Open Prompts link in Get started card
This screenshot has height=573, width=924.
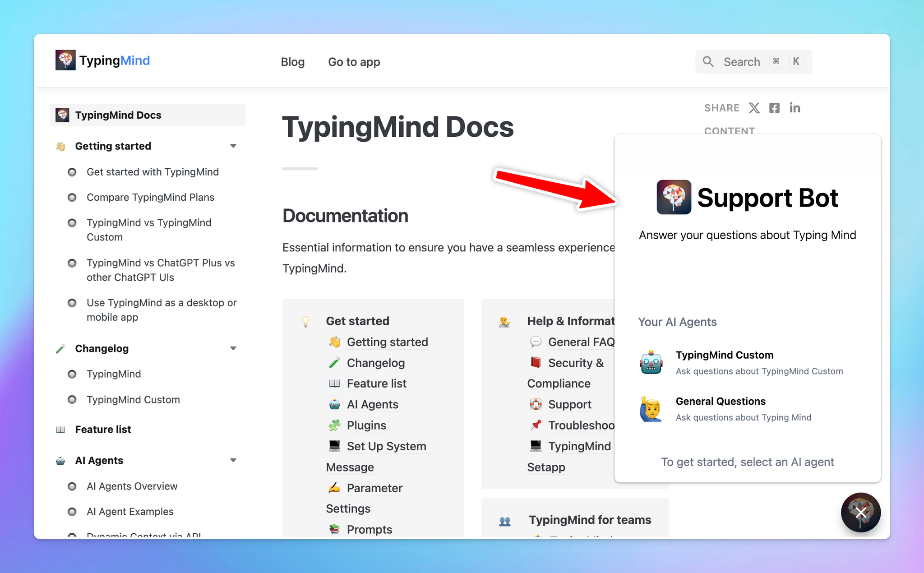point(369,530)
